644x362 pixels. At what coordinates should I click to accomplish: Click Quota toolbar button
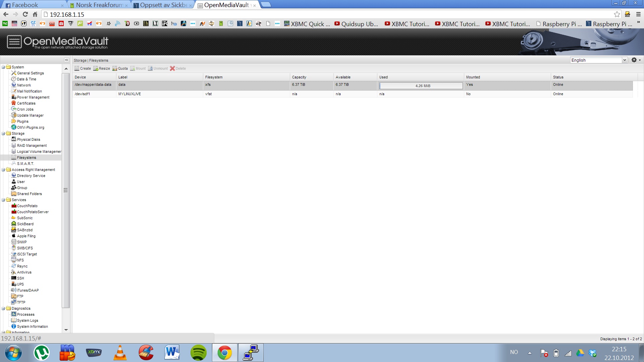(120, 68)
